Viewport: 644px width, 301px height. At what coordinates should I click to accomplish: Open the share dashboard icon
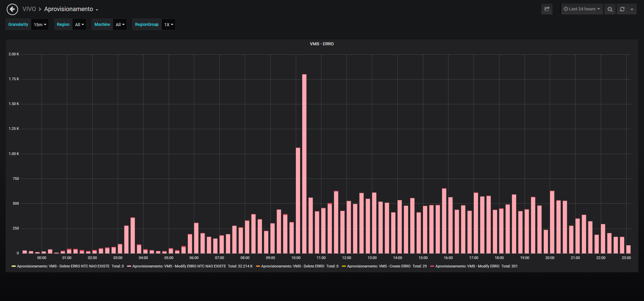[547, 9]
